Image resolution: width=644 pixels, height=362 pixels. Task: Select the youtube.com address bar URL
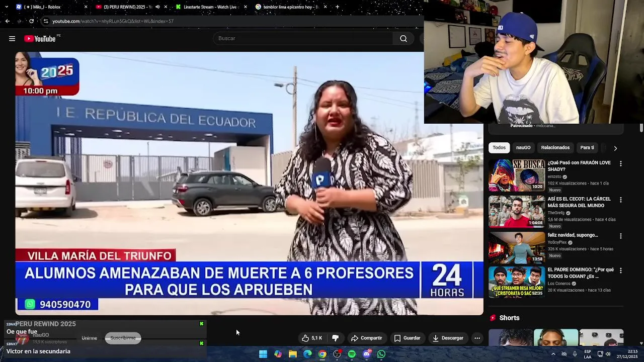click(113, 21)
